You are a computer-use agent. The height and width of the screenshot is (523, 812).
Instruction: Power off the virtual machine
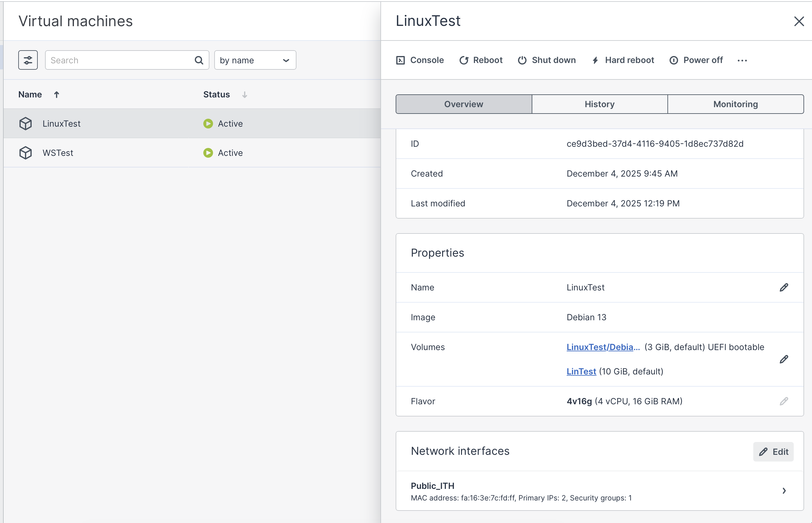pos(696,60)
